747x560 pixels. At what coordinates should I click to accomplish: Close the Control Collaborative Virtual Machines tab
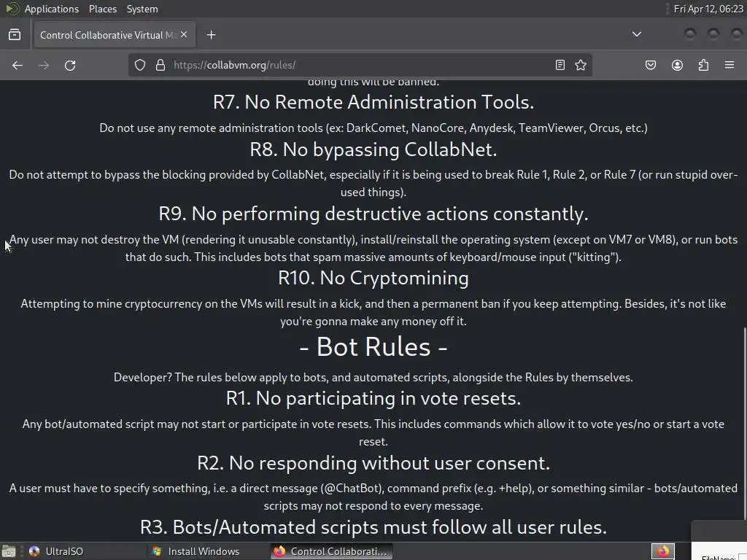click(x=184, y=34)
